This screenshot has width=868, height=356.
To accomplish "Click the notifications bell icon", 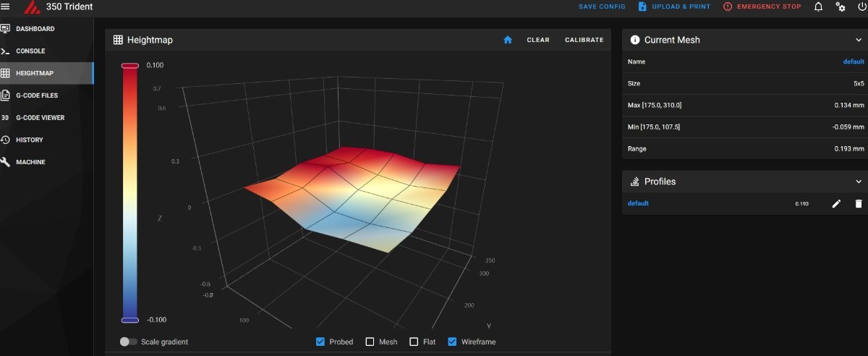I will pos(819,7).
